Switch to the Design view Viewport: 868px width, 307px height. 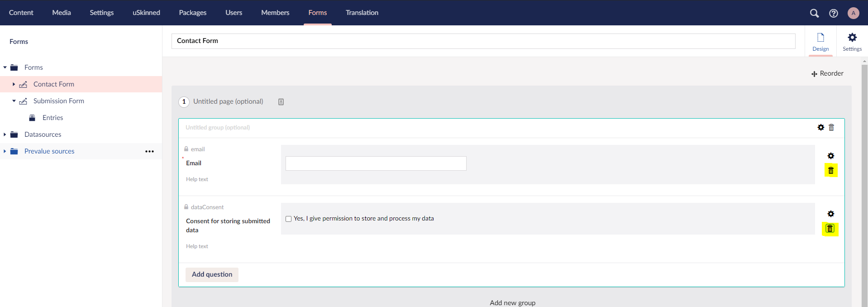(x=820, y=42)
